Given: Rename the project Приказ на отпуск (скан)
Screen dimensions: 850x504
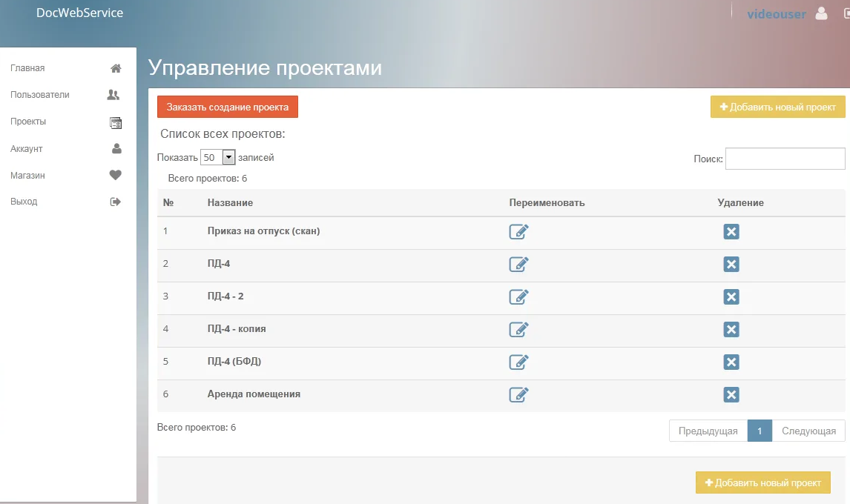Looking at the screenshot, I should [518, 231].
